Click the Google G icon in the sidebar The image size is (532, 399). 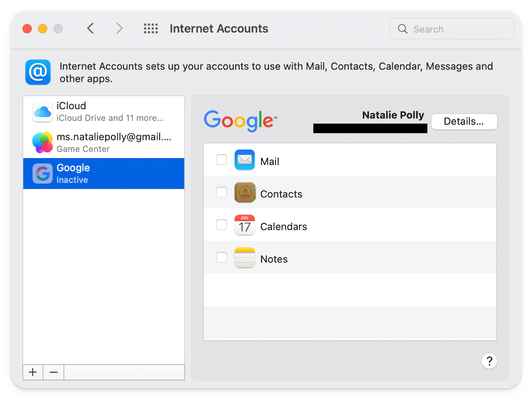[42, 173]
